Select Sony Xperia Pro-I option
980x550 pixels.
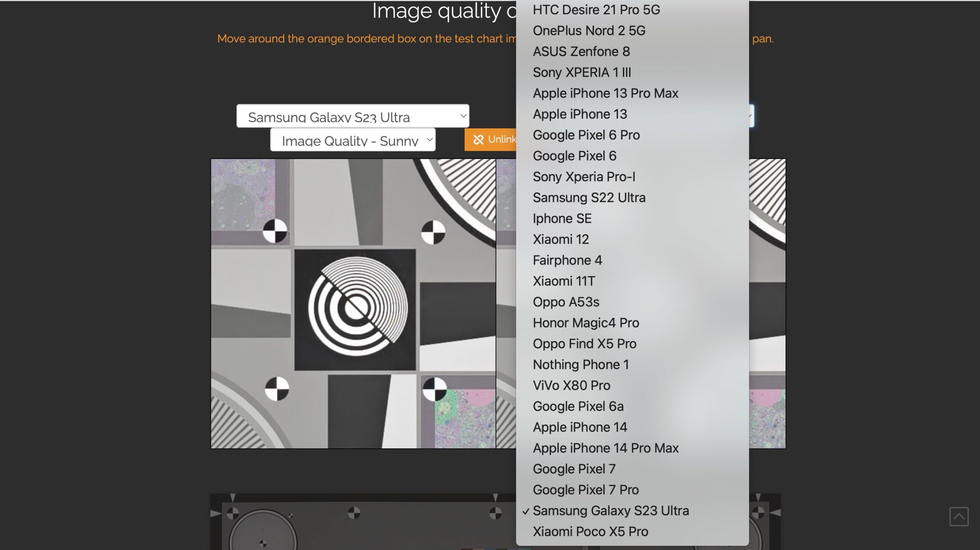point(584,177)
